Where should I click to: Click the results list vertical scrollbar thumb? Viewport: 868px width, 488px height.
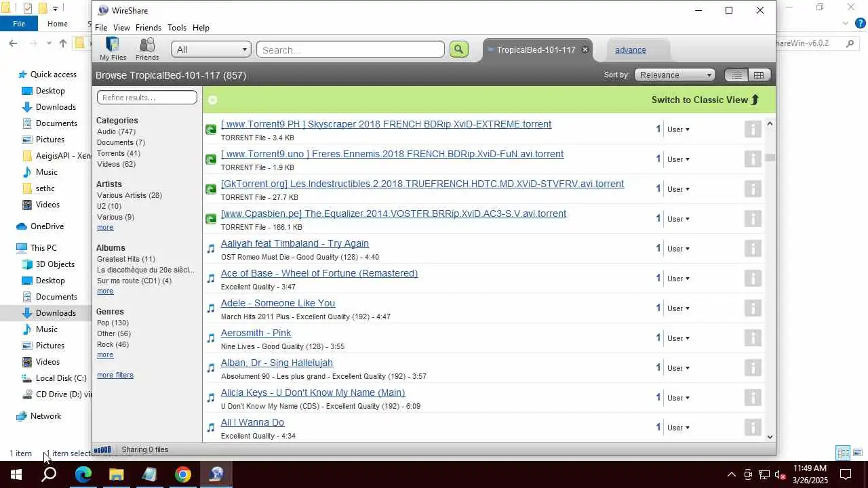(x=770, y=158)
